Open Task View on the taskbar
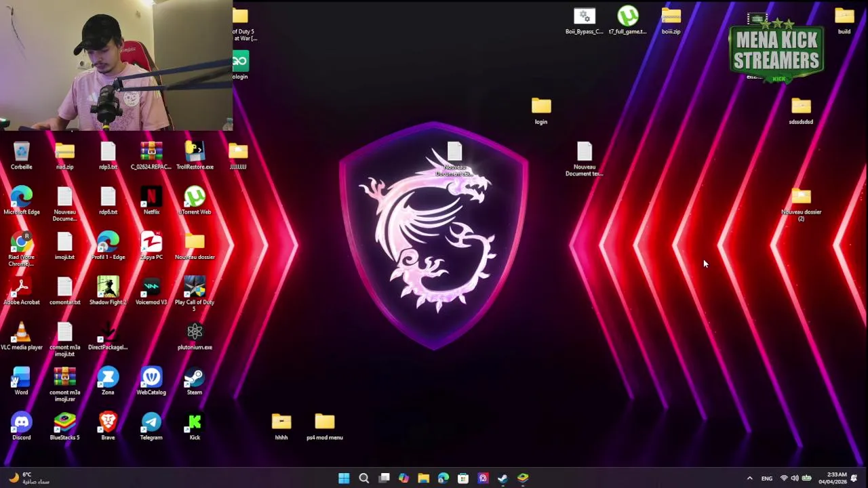The height and width of the screenshot is (488, 868). coord(384,479)
